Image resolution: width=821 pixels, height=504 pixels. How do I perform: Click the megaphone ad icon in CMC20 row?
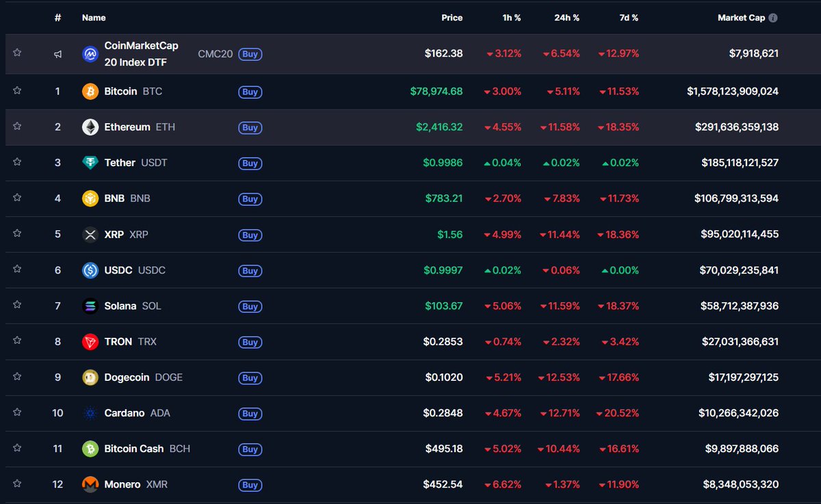coord(58,53)
